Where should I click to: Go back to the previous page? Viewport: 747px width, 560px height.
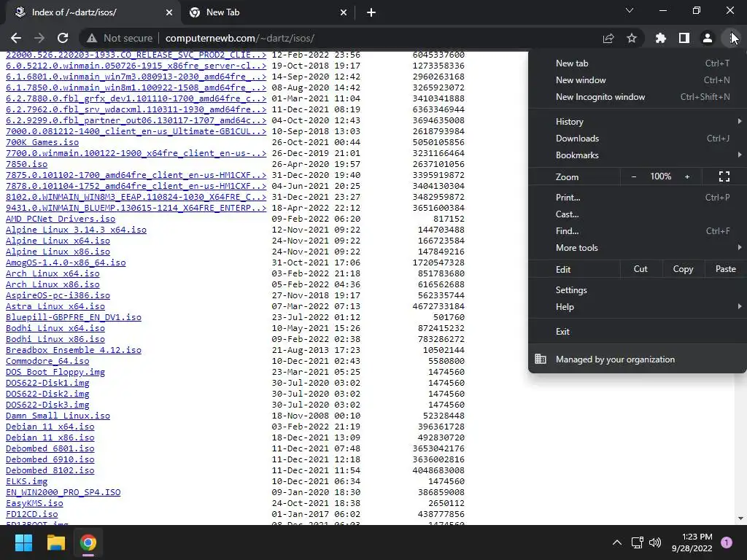[16, 38]
